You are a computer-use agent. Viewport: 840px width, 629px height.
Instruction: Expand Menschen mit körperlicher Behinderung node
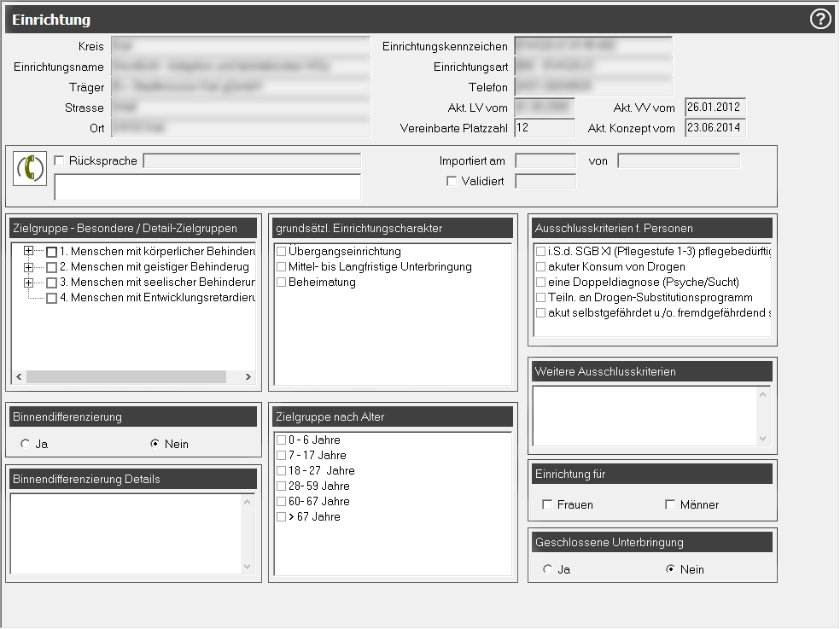click(29, 252)
